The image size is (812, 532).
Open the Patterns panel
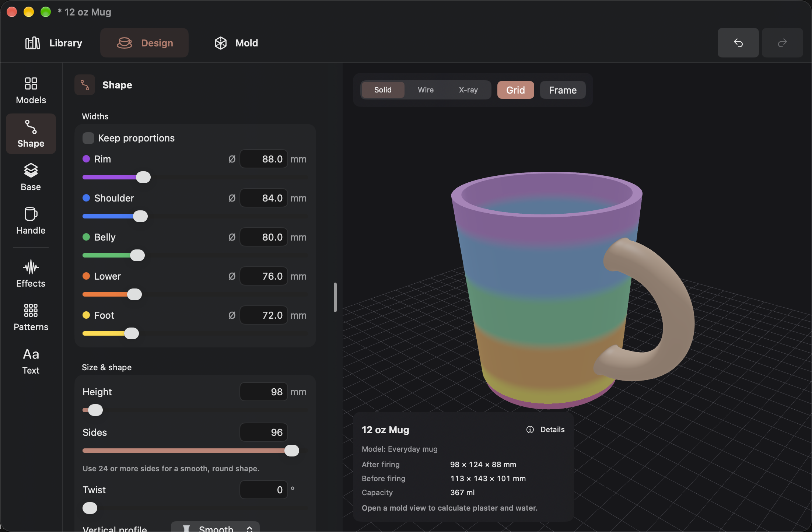pyautogui.click(x=31, y=317)
